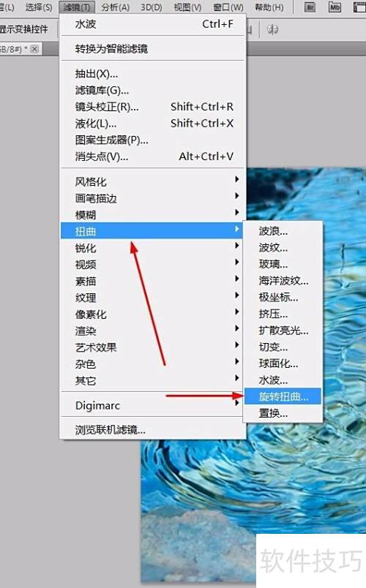This screenshot has width=366, height=588.
Task: Open Mini Bridge with the Mb icon
Action: 335,7
